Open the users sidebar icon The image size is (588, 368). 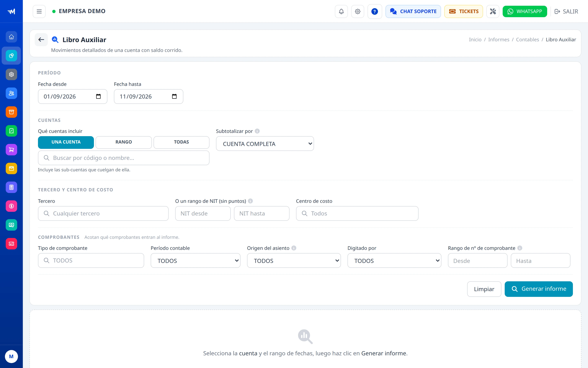pyautogui.click(x=11, y=93)
